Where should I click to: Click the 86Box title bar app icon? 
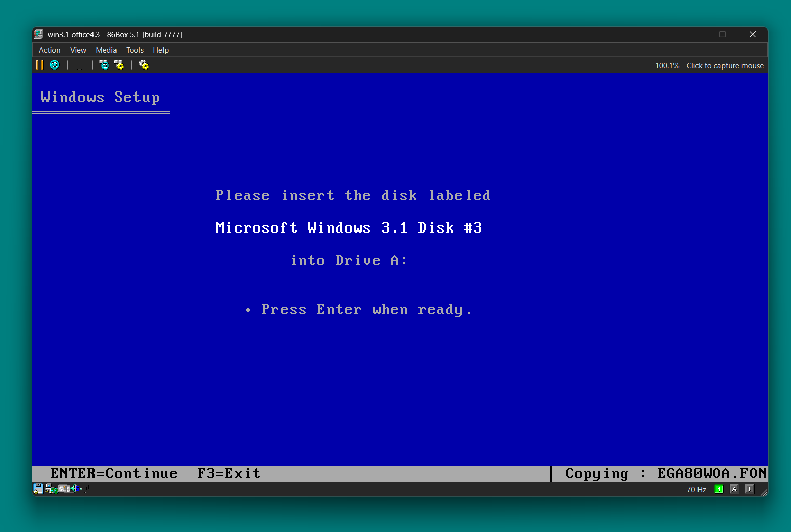38,34
